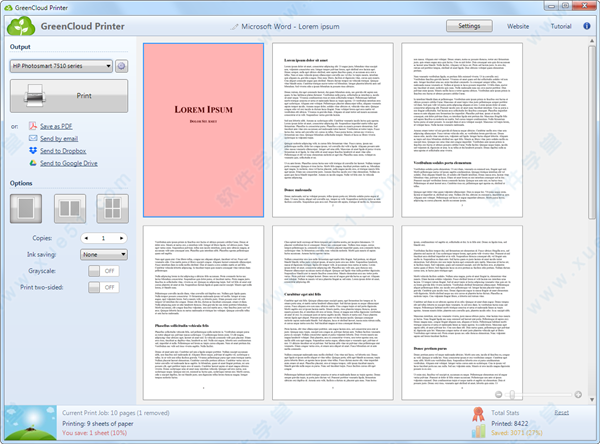Open the Tutorial menu item

tap(561, 25)
